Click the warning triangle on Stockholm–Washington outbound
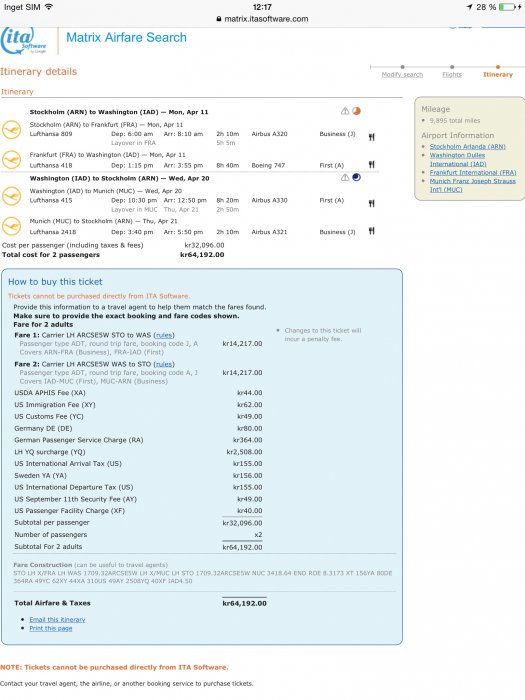Screen dimensions: 525x700 point(345,111)
